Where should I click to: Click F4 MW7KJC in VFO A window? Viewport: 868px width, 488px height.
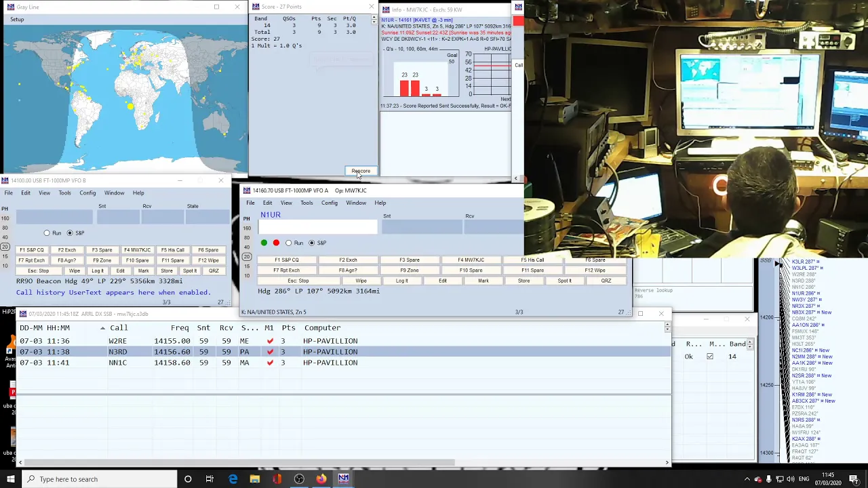tap(471, 260)
